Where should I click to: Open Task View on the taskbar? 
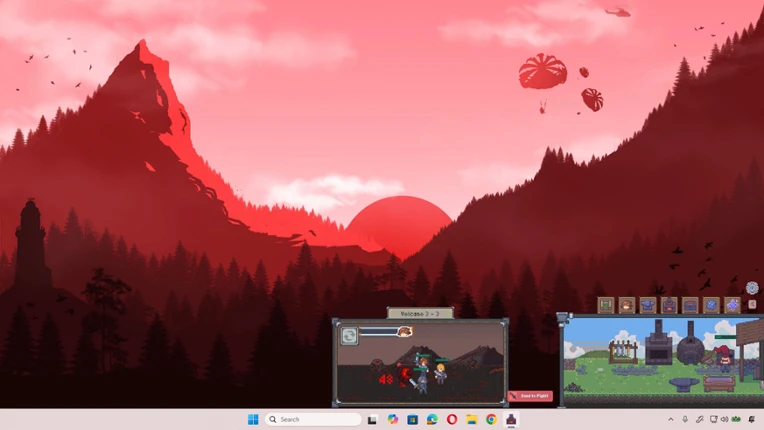pyautogui.click(x=372, y=419)
